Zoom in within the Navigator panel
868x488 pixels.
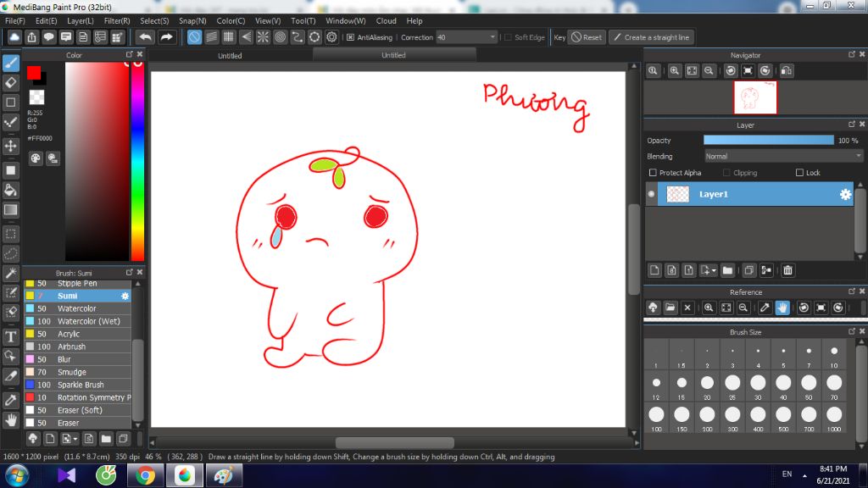coord(674,70)
